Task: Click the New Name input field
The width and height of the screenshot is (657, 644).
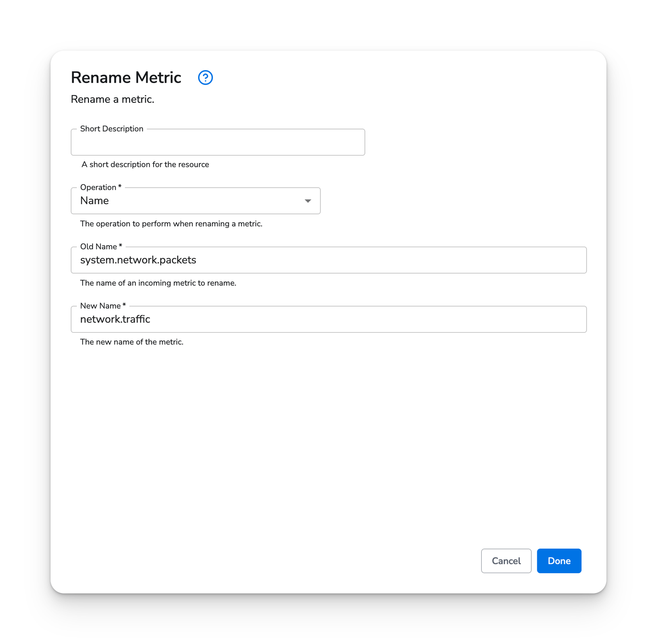Action: [328, 319]
